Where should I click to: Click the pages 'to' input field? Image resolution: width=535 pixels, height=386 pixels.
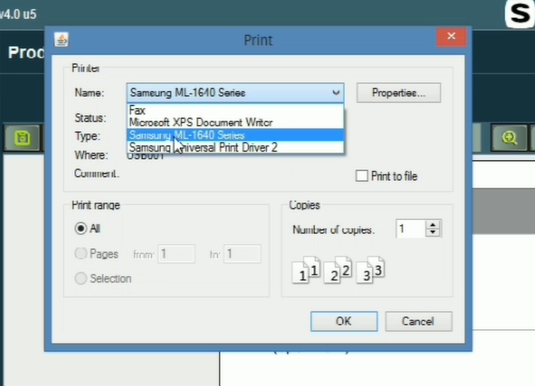(x=242, y=254)
